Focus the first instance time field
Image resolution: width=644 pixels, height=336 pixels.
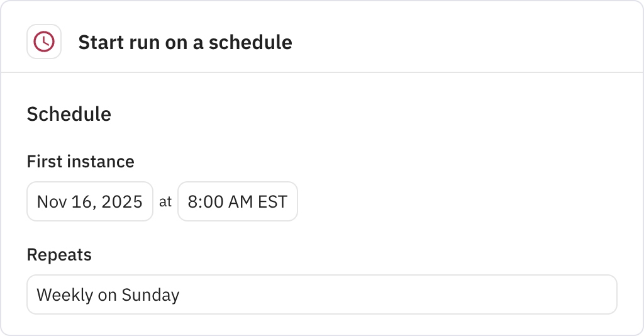click(x=237, y=201)
